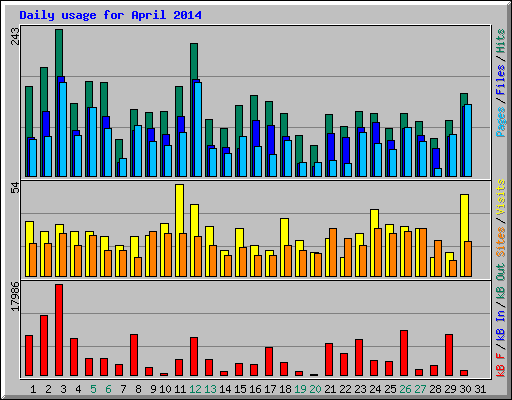This screenshot has height=400, width=512.
Task: Select day label 17 on the x-axis
Action: pyautogui.click(x=270, y=389)
